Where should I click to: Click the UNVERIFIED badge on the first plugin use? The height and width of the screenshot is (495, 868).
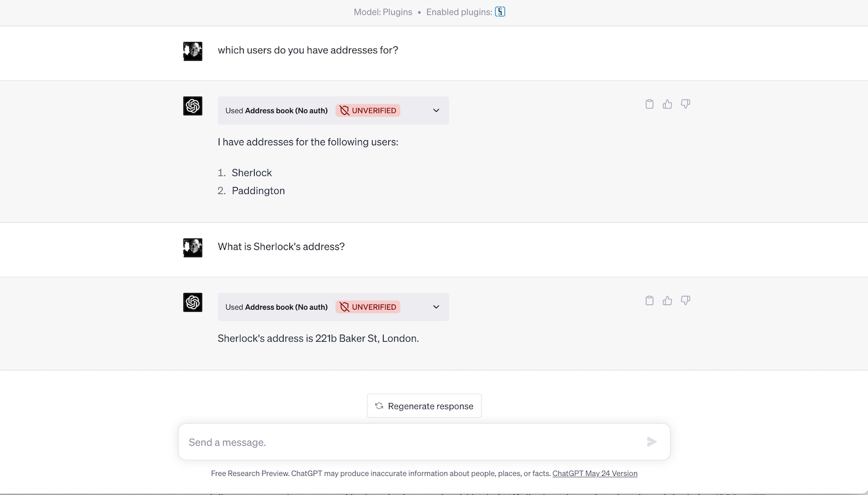pyautogui.click(x=367, y=110)
